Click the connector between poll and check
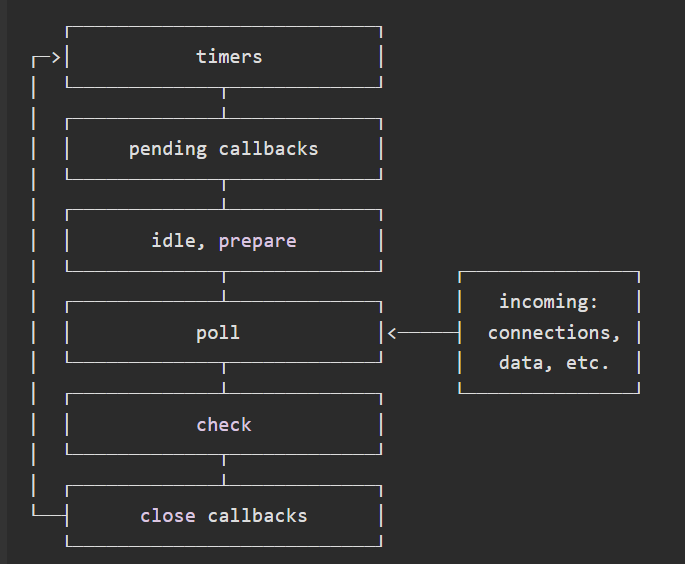 pyautogui.click(x=224, y=378)
